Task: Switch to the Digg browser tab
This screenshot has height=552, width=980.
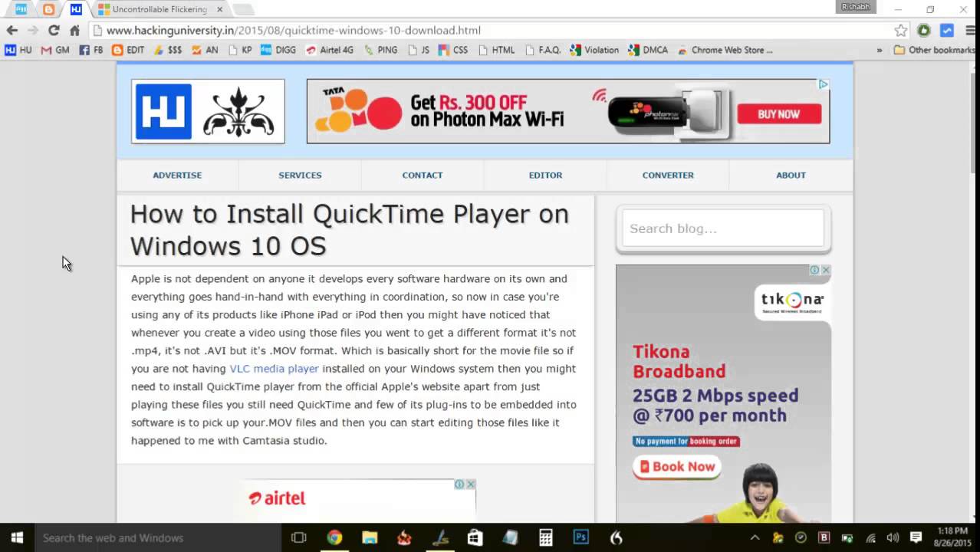Action: tap(21, 9)
